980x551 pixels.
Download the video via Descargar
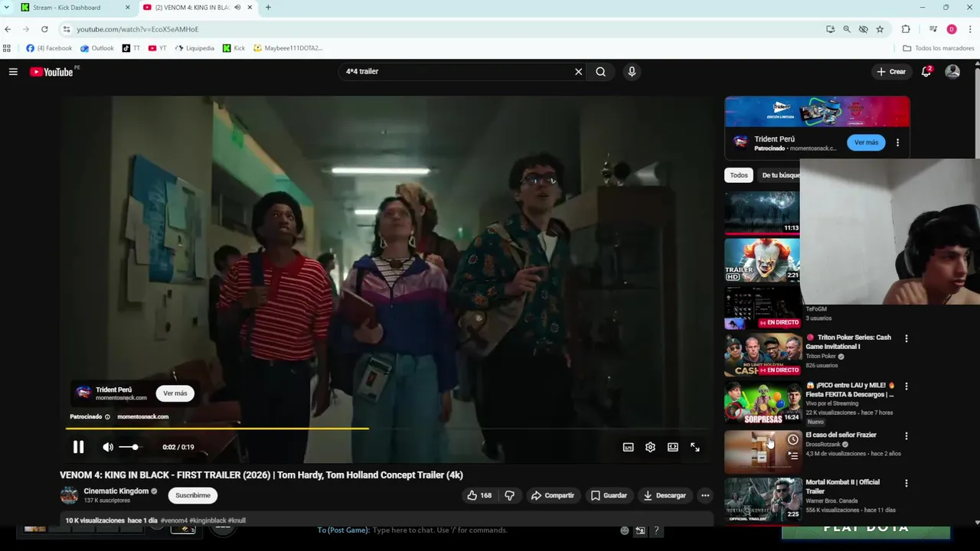tap(665, 496)
